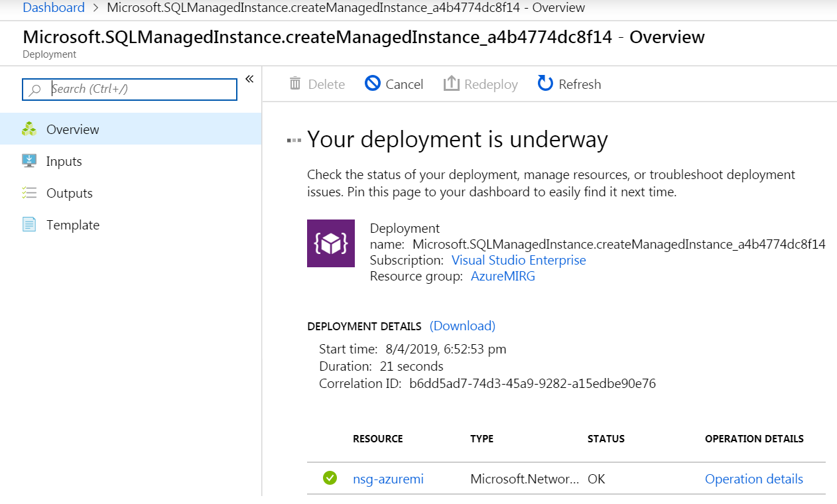Open AzureMIRG resource group link
The image size is (837, 504).
tap(503, 276)
